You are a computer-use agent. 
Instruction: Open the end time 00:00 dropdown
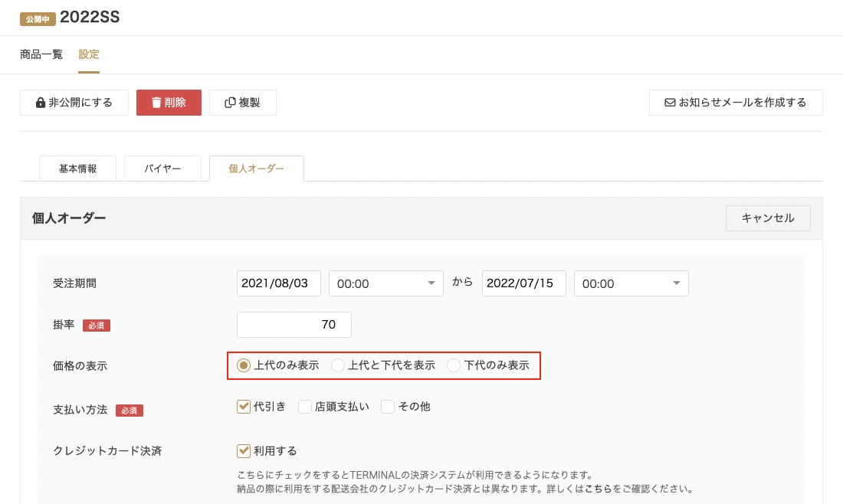coord(631,283)
